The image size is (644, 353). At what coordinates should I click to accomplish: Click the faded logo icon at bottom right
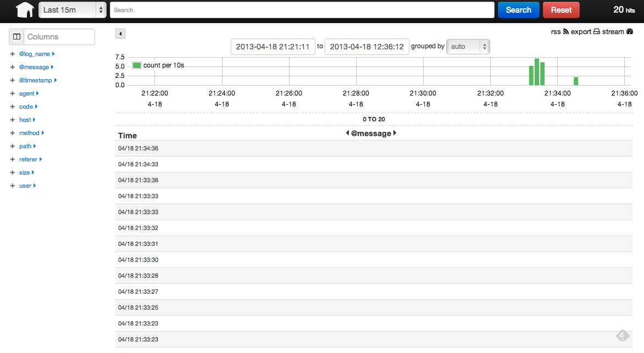pos(623,335)
